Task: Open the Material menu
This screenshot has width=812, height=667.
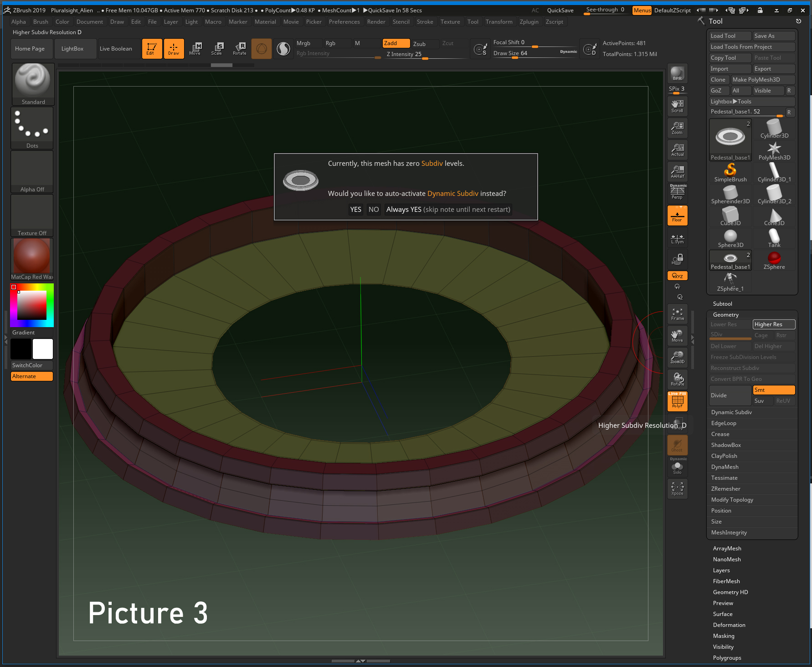Action: point(265,22)
